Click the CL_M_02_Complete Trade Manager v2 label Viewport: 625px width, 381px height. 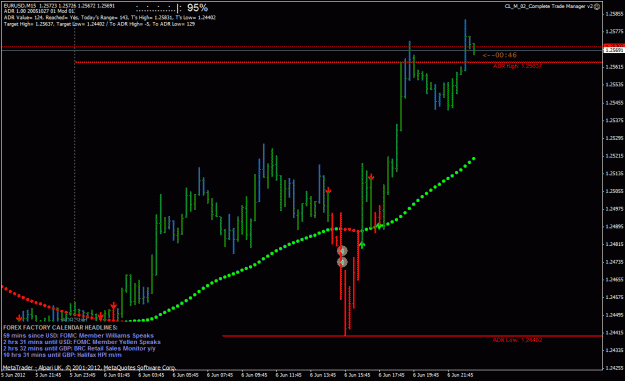coord(549,6)
